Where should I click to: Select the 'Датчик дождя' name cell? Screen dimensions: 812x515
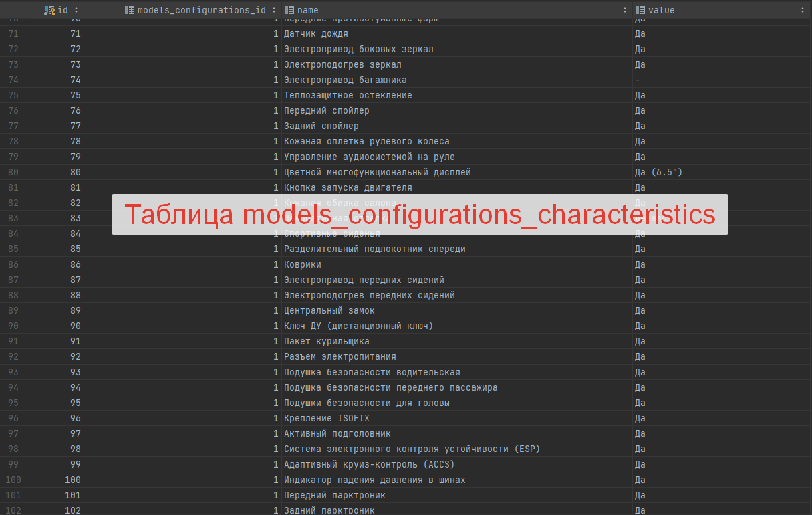315,33
